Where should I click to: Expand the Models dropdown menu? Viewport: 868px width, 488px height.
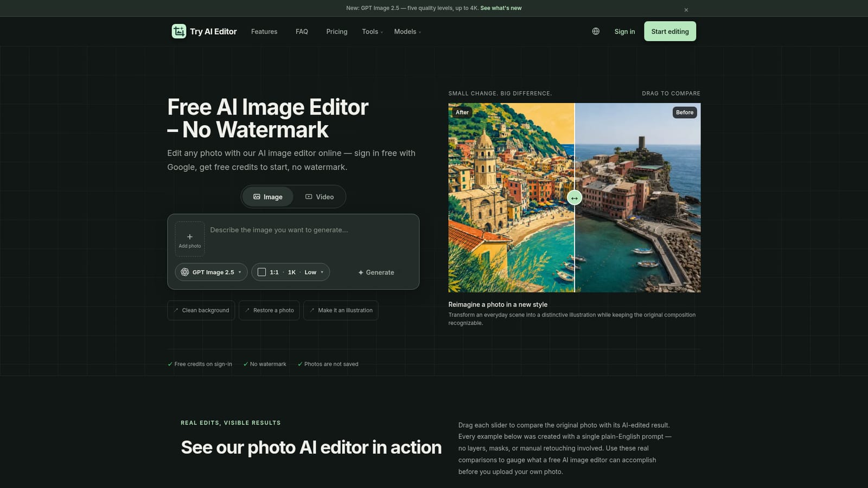[407, 31]
